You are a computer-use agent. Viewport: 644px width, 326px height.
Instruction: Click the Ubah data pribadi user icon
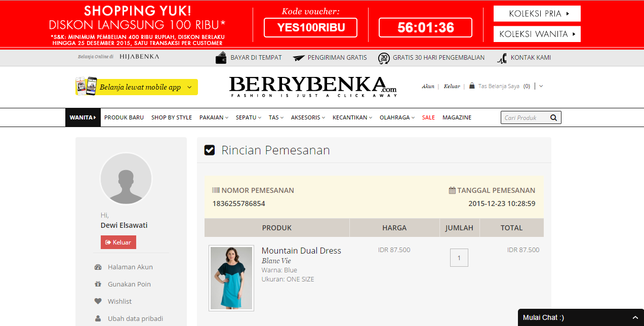(98, 319)
